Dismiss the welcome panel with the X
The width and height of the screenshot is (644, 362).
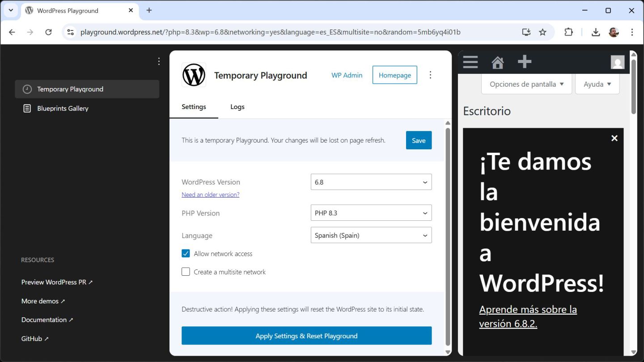coord(614,138)
